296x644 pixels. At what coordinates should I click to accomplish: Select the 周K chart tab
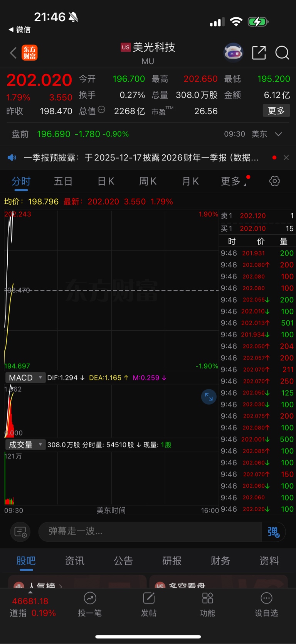[x=148, y=181]
